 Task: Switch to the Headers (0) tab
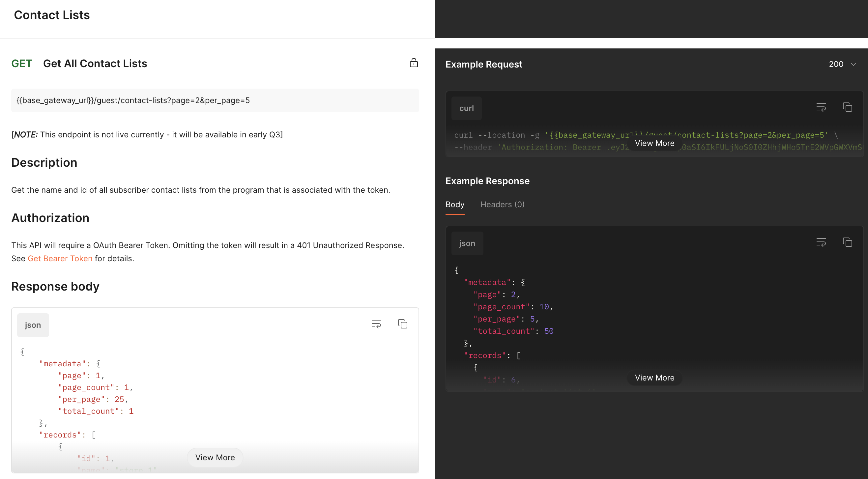[503, 205]
